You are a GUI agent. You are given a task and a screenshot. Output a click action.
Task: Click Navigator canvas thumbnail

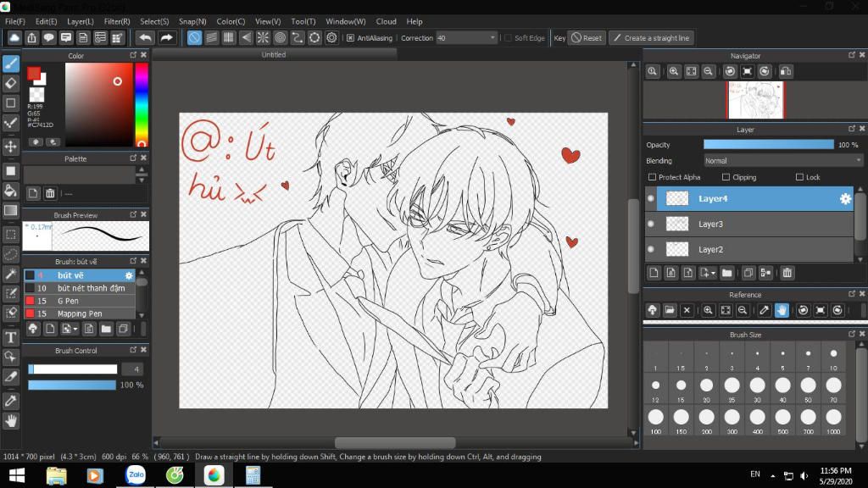coord(755,100)
